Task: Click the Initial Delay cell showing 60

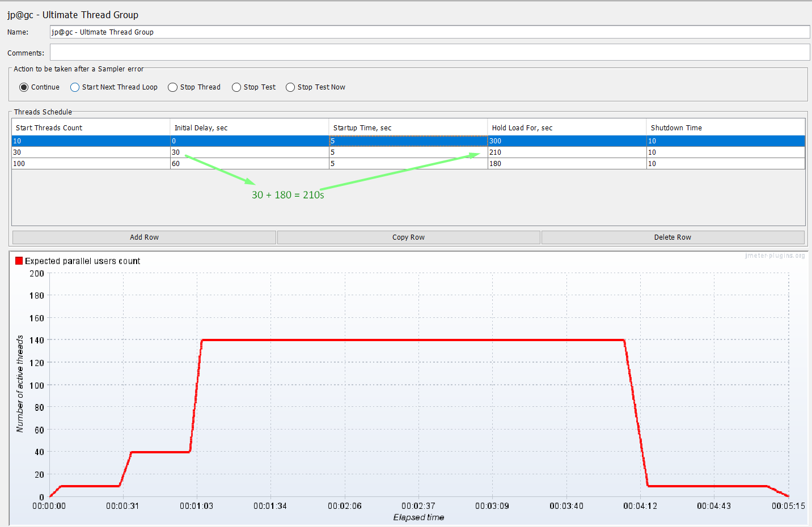Action: (249, 164)
